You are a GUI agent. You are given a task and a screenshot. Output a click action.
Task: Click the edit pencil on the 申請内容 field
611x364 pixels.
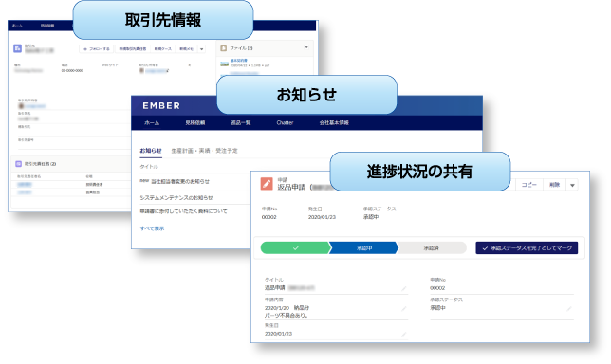404,309
